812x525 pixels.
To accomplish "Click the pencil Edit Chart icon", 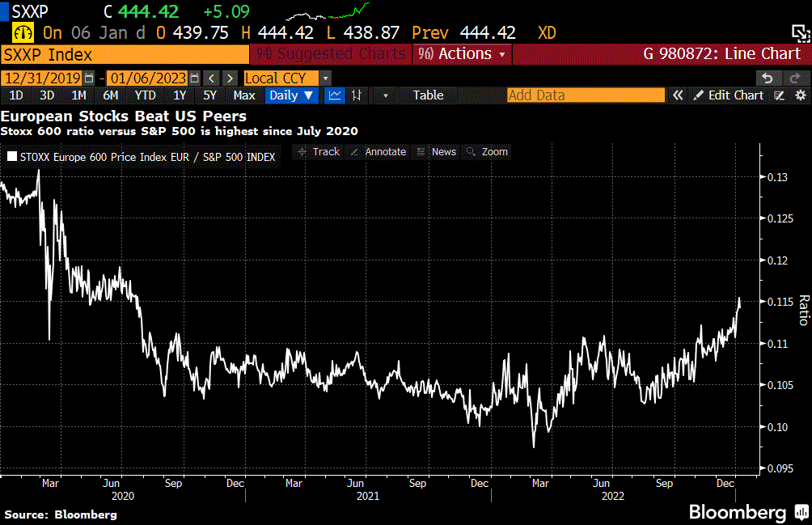I will point(699,95).
